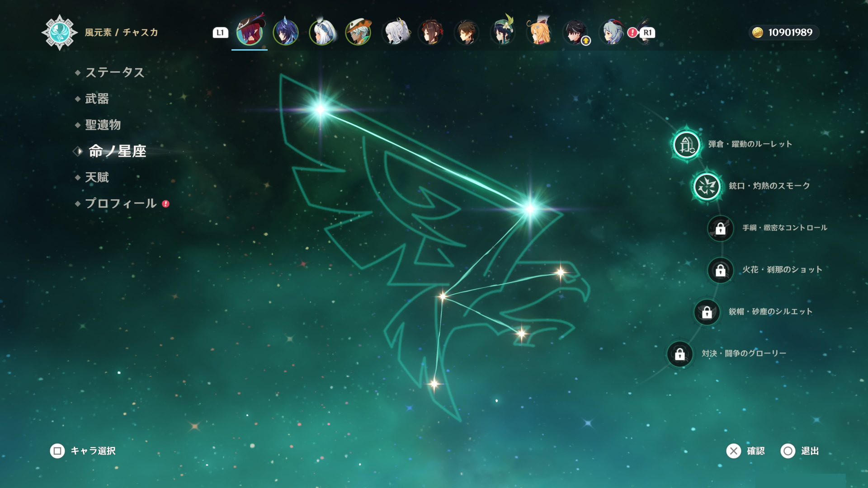The width and height of the screenshot is (868, 488).
Task: Switch to the 天賦 menu section
Action: [x=97, y=177]
